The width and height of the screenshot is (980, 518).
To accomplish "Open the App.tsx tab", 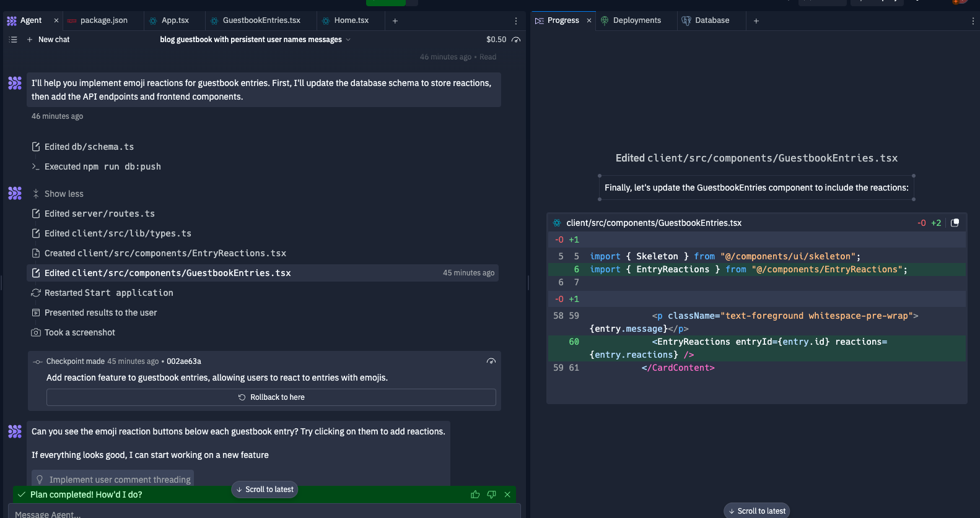I will 175,20.
